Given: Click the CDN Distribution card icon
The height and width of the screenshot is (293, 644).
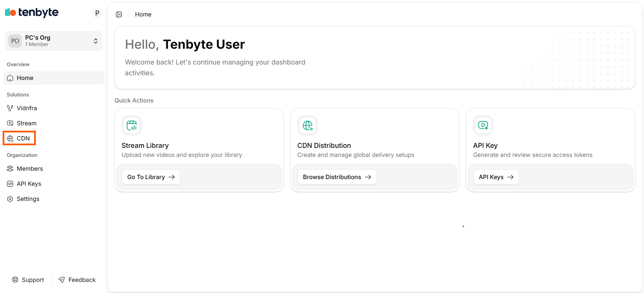Looking at the screenshot, I should pyautogui.click(x=308, y=125).
